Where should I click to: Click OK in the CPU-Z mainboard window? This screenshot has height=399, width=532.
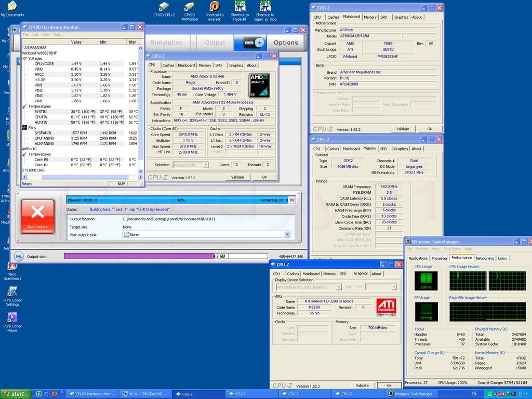click(x=430, y=129)
